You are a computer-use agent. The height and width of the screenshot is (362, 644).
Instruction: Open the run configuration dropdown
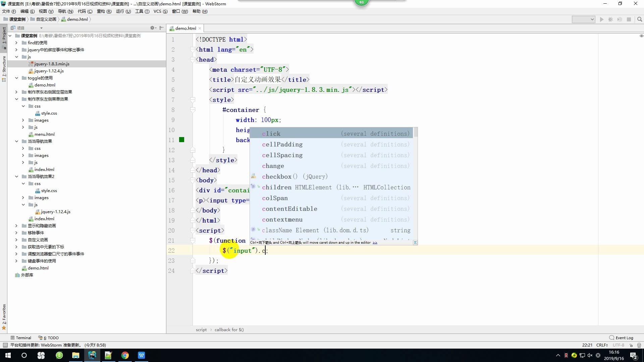click(x=583, y=19)
